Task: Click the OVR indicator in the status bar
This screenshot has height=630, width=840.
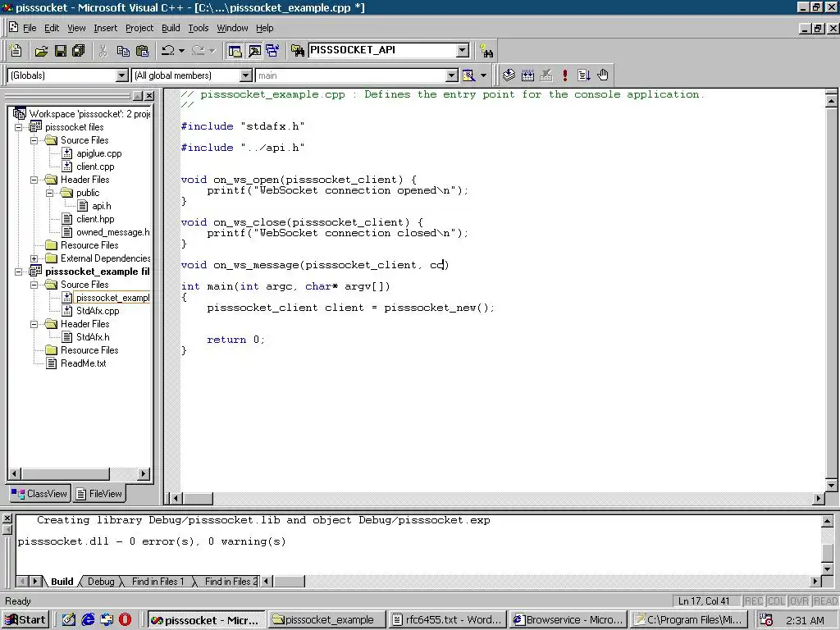Action: pos(799,601)
